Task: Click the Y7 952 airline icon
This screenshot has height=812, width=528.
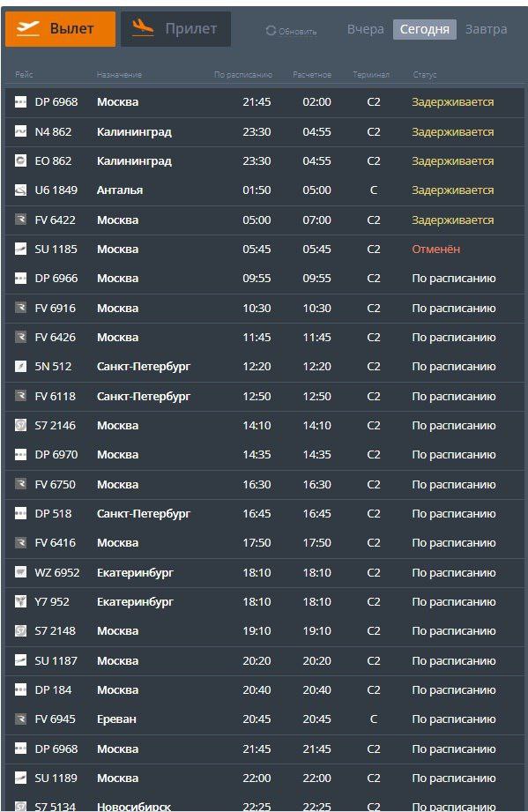Action: (20, 602)
